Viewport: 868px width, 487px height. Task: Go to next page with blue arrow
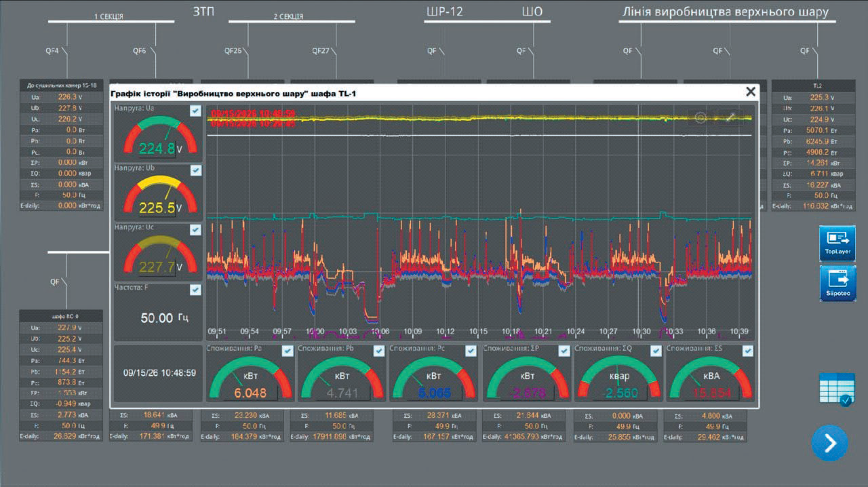(x=830, y=443)
